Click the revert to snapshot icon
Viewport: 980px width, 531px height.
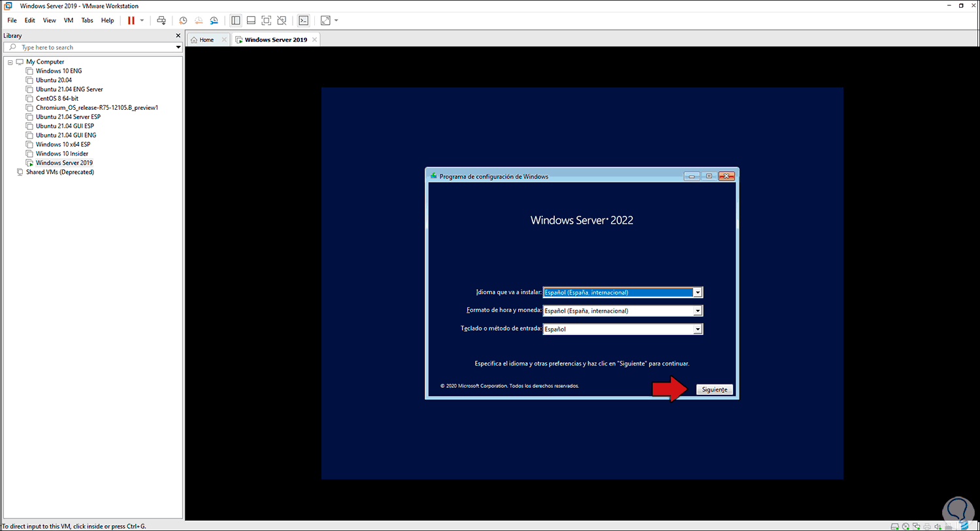[198, 20]
